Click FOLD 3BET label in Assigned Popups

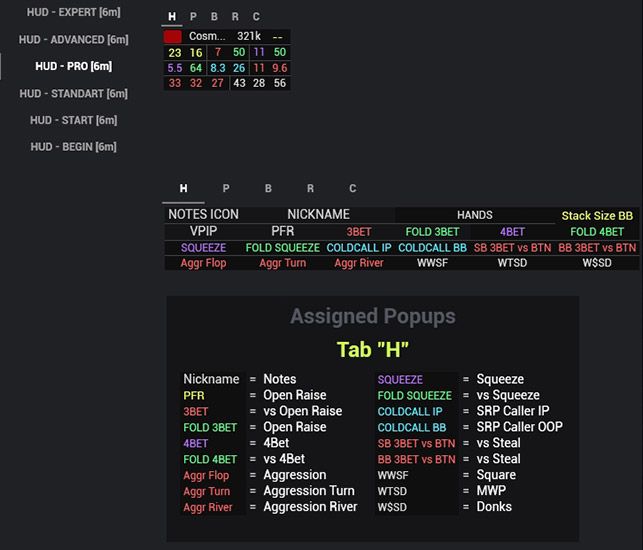click(210, 427)
